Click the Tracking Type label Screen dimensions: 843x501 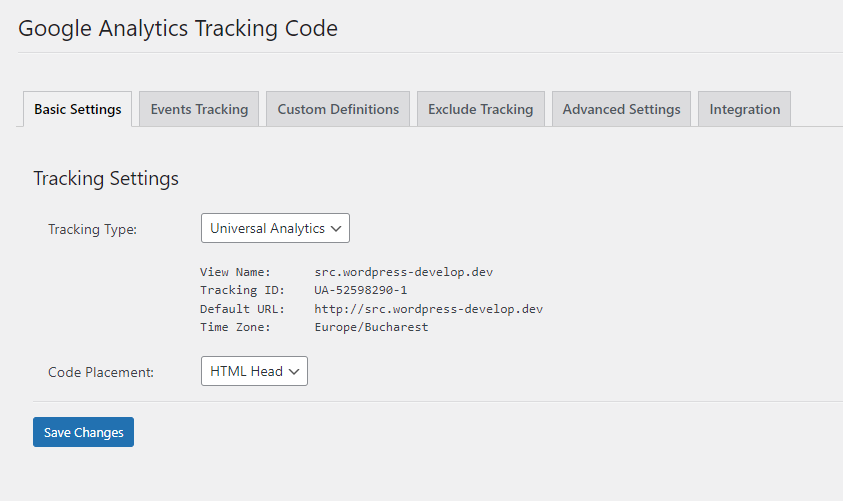(x=92, y=230)
